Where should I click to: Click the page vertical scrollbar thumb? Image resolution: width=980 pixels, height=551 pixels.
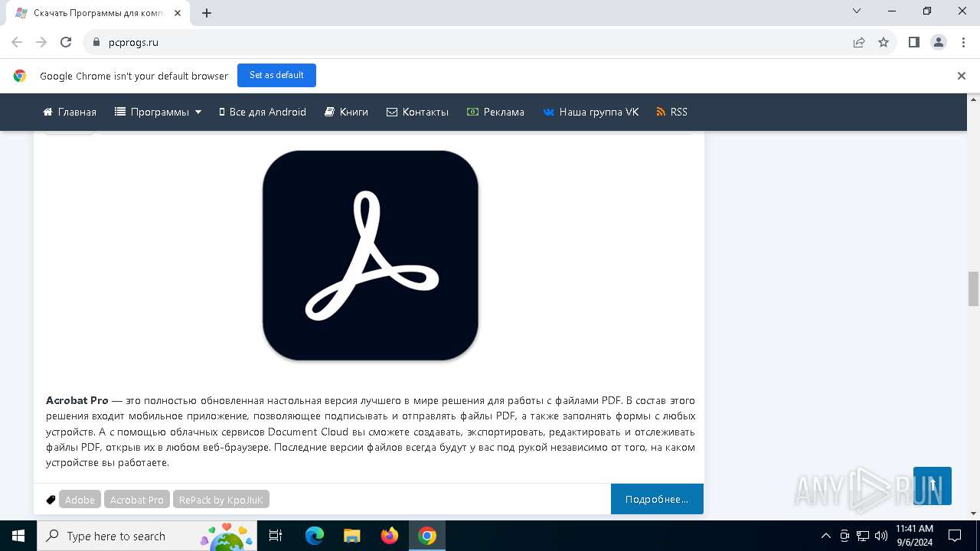click(x=974, y=289)
